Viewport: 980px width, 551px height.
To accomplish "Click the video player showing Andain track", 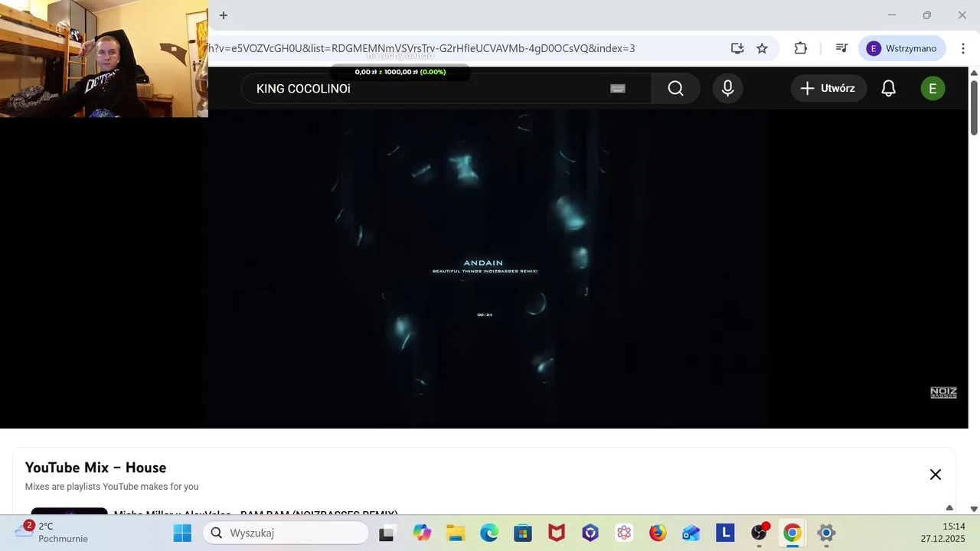I will [x=484, y=268].
